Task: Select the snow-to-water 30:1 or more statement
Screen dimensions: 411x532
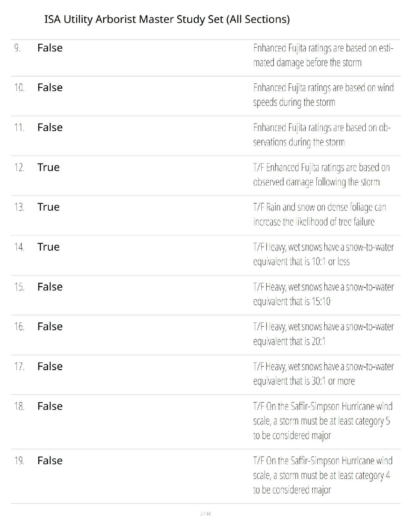Action: point(323,374)
